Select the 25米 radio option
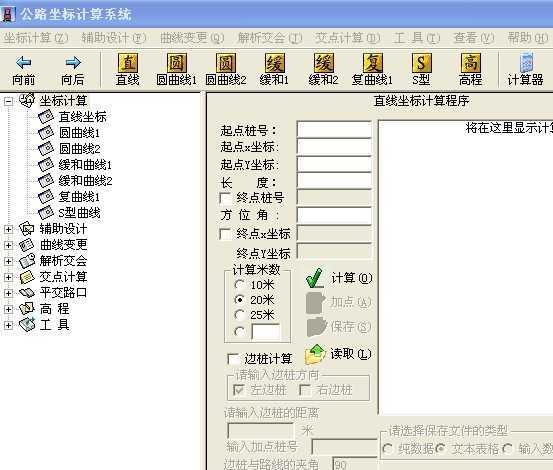Image resolution: width=553 pixels, height=470 pixels. [239, 315]
